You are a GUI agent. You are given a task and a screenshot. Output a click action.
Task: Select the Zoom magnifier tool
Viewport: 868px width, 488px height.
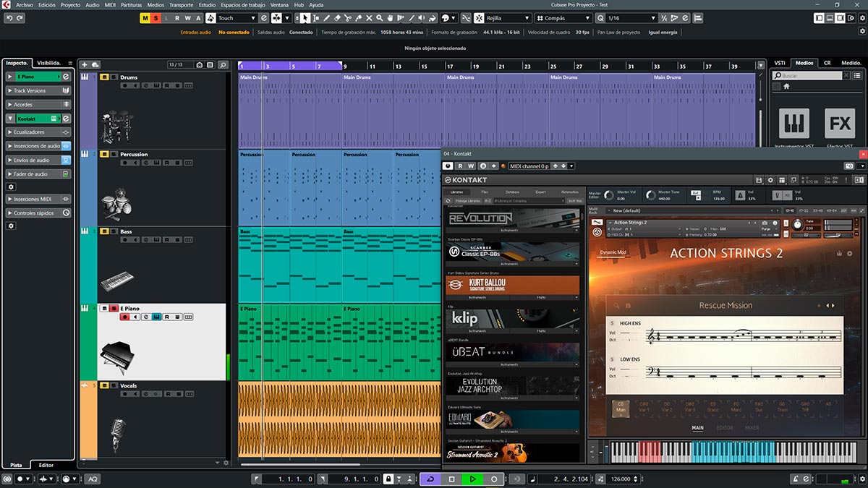pyautogui.click(x=380, y=18)
